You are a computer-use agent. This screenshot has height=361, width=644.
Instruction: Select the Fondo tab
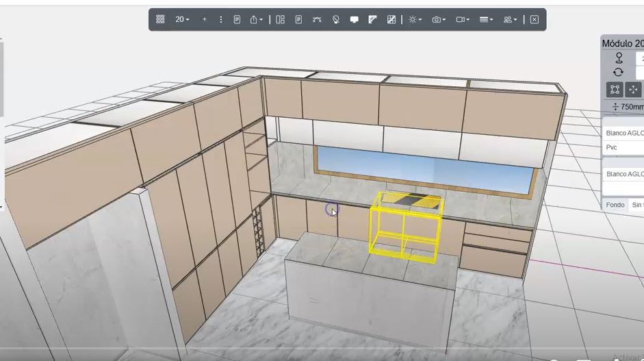pyautogui.click(x=615, y=205)
